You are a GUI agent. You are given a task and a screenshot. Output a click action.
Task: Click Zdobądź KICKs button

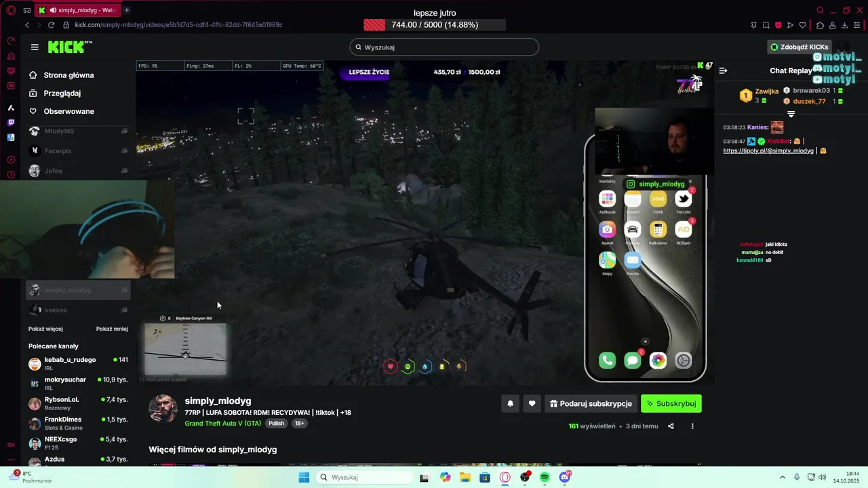[x=799, y=47]
